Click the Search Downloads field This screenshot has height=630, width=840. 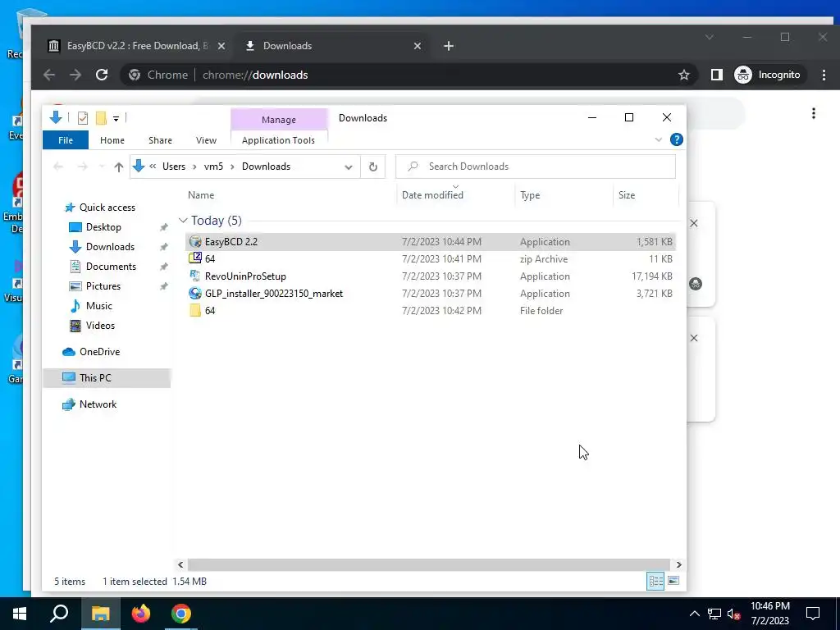[536, 167]
